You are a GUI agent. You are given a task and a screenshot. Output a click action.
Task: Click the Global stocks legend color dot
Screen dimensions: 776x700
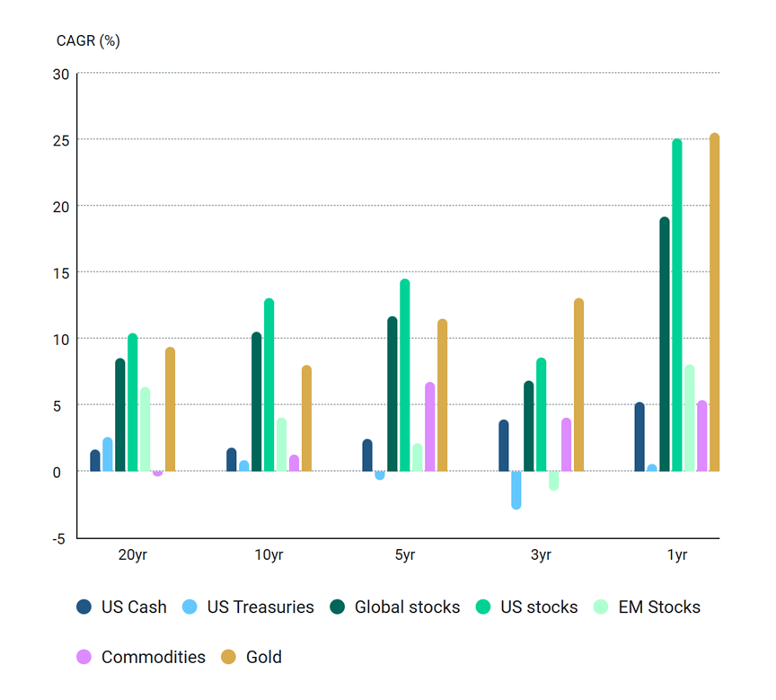[x=338, y=607]
